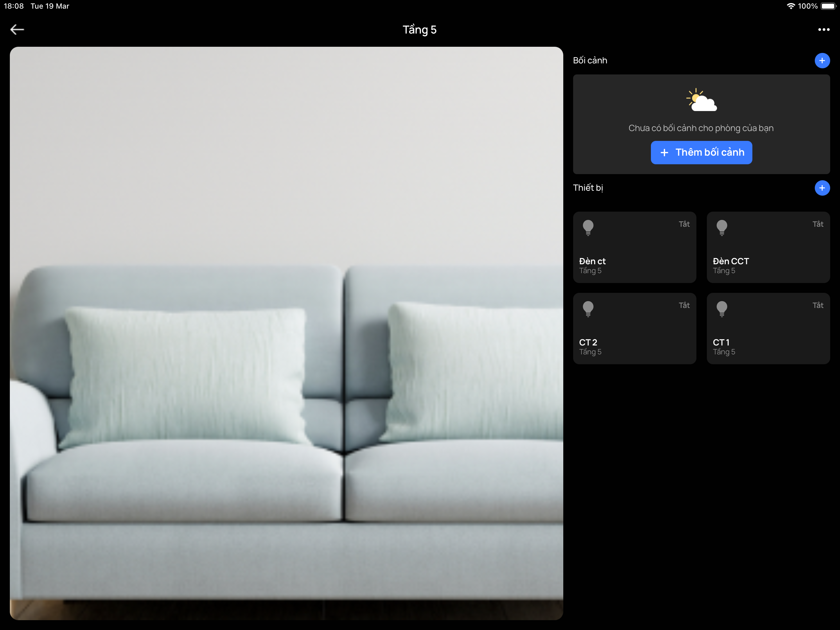840x630 pixels.
Task: Click the 18:08 clock in status bar
Action: click(14, 6)
